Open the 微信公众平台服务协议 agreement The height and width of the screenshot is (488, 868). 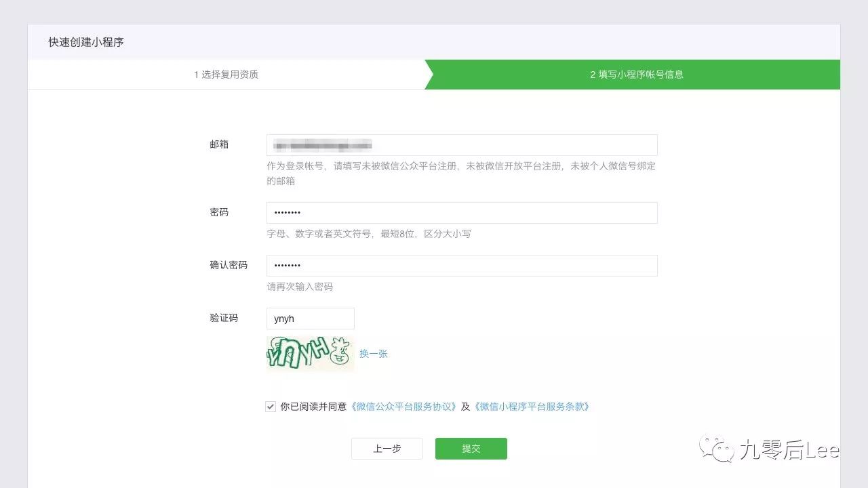[404, 407]
